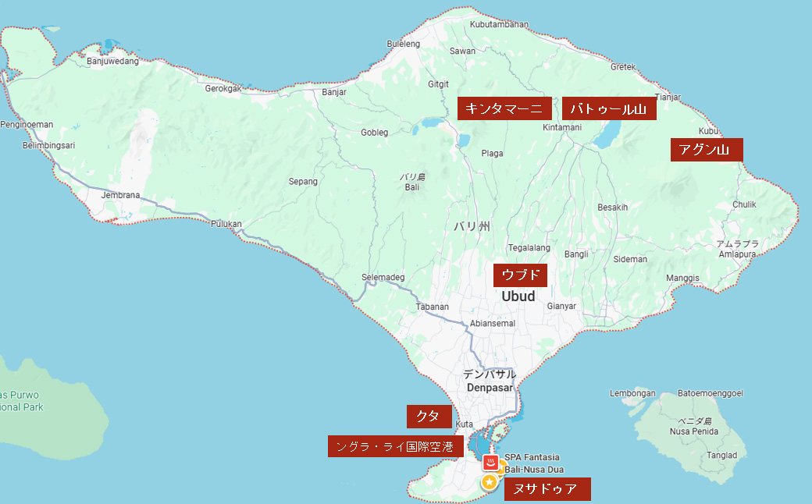Click the Buleleng label on north coast

(404, 44)
